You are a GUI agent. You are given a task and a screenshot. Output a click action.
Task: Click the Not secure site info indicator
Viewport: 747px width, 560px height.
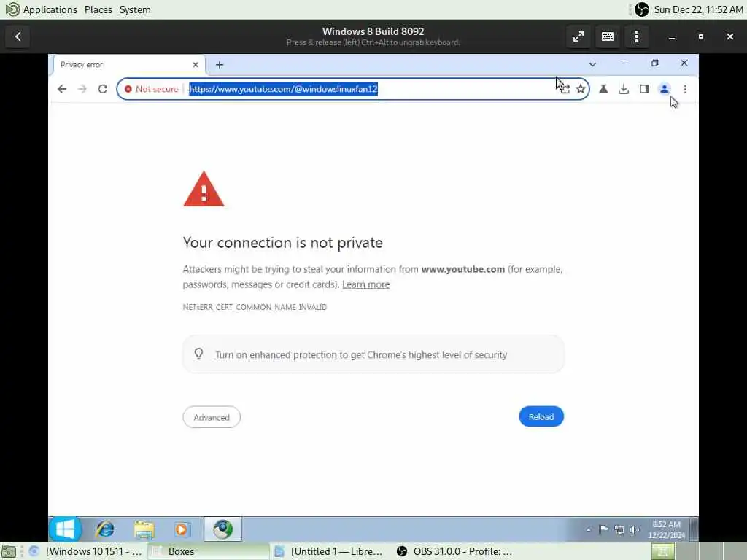tap(151, 89)
